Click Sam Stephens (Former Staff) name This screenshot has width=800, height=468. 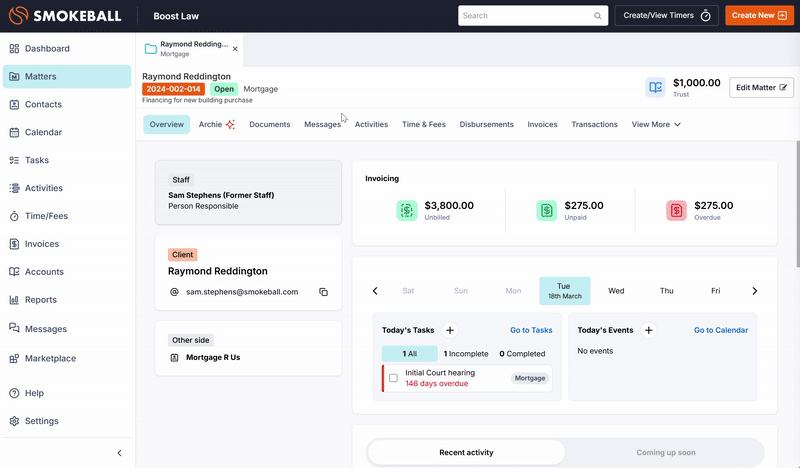pos(221,195)
